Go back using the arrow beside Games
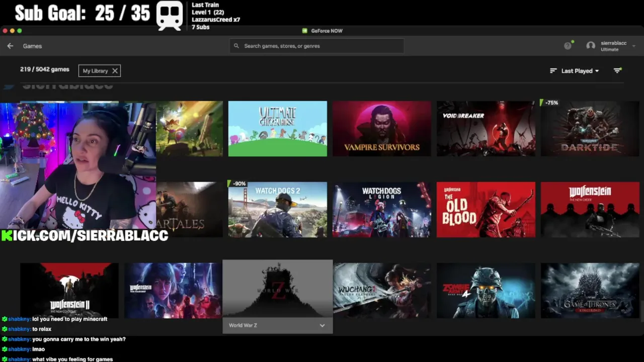 (10, 46)
